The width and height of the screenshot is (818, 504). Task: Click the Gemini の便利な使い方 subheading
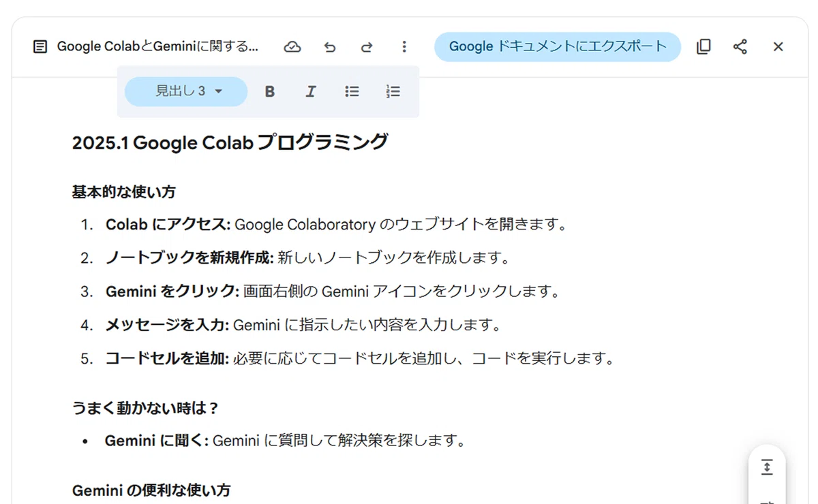click(x=151, y=490)
